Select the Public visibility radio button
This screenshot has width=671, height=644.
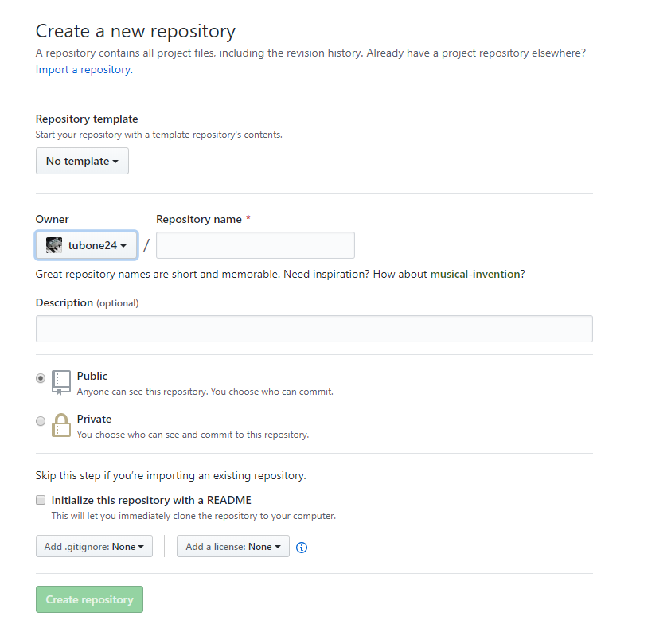[x=41, y=378]
